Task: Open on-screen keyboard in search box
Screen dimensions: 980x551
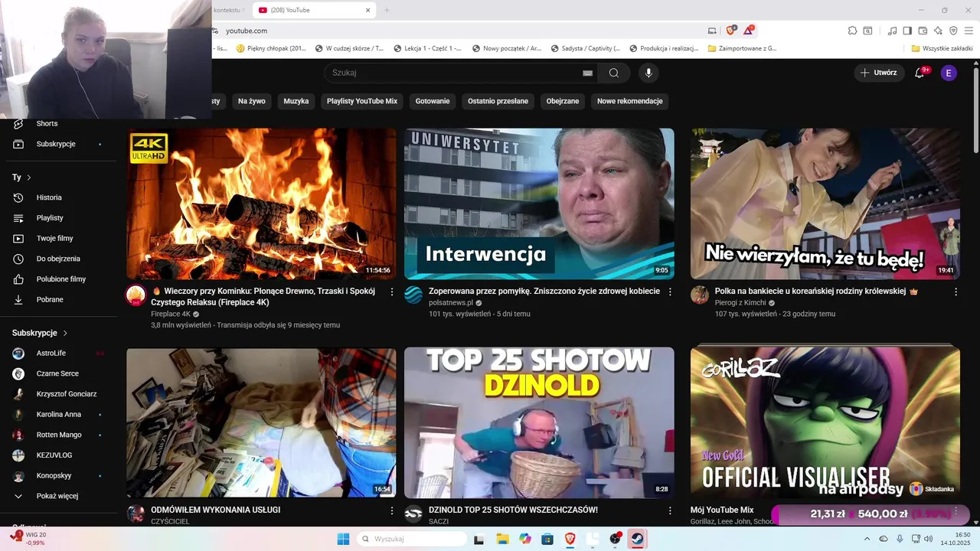Action: [587, 73]
